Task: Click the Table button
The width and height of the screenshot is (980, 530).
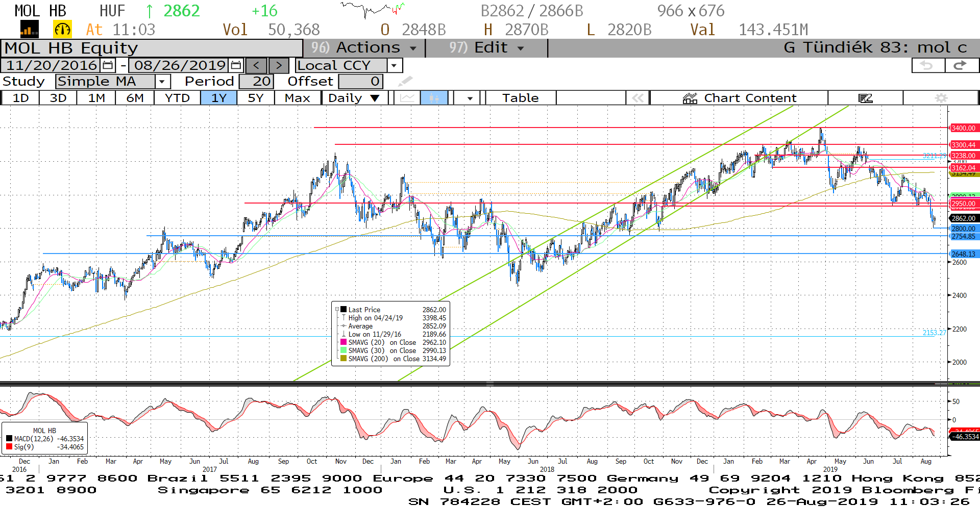Action: click(x=521, y=98)
